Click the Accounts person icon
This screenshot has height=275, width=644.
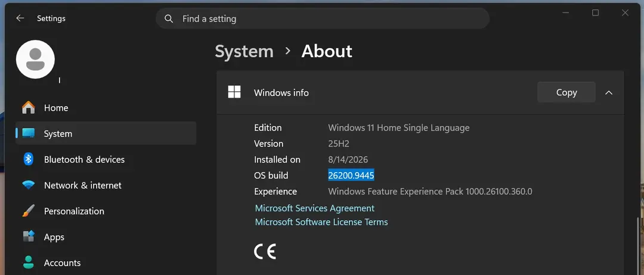[x=29, y=262]
